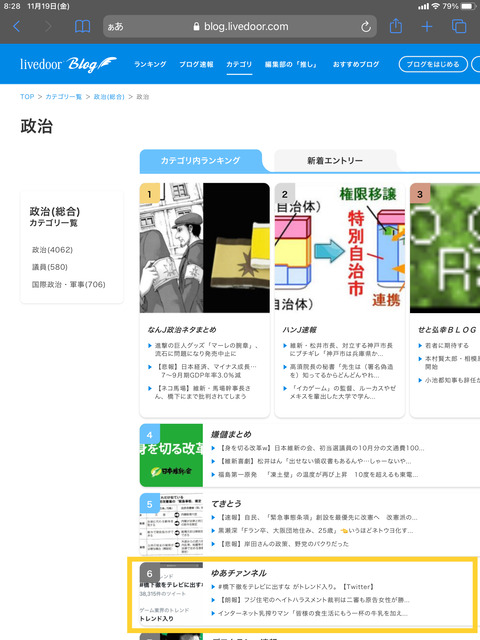480x640 pixels.
Task: Open the なんJ政治ネタまとめ blog title
Action: coord(182,329)
